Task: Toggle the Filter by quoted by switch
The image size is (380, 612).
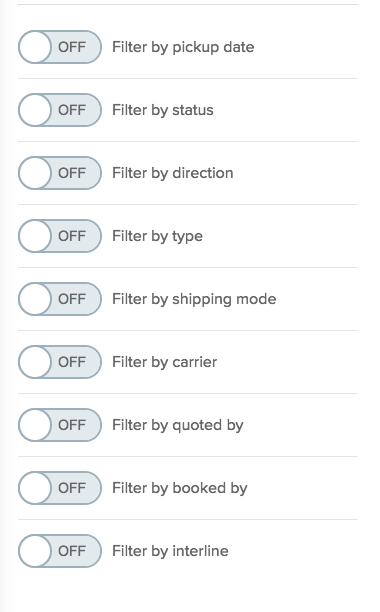Action: click(60, 425)
